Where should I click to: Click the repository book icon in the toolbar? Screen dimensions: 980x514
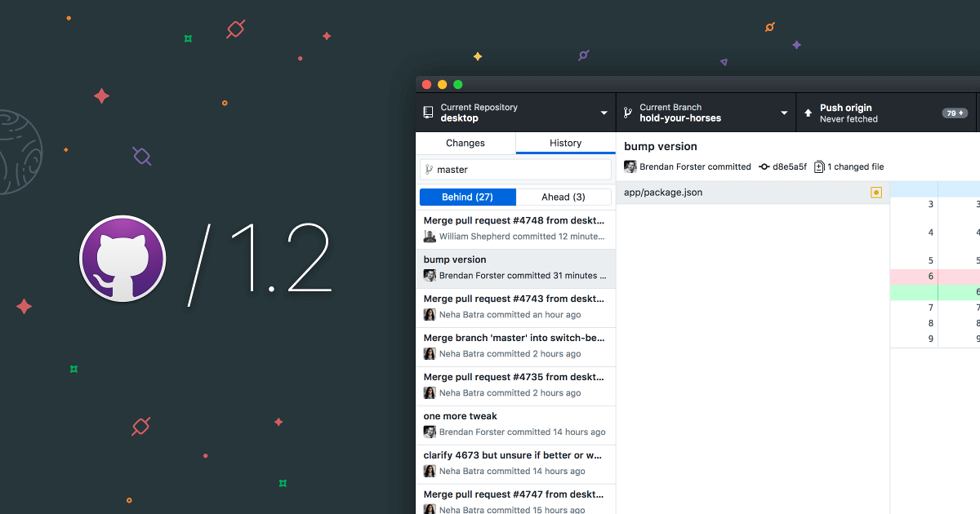tap(428, 112)
